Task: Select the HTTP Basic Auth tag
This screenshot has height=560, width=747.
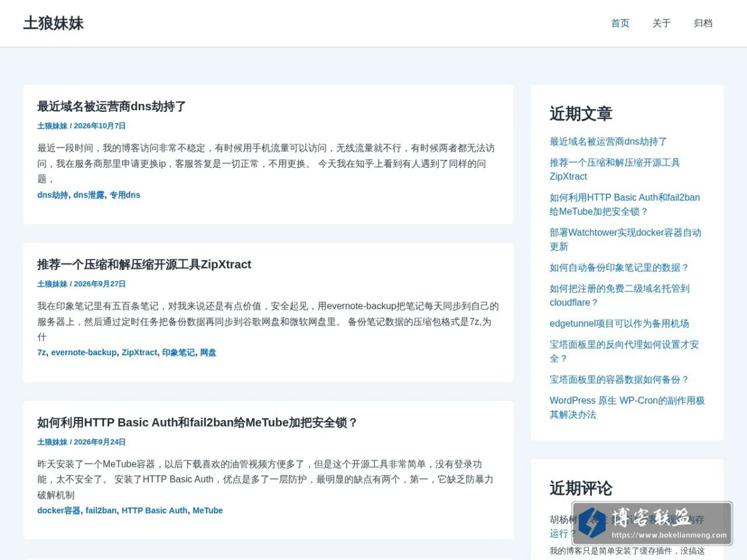Action: click(154, 510)
